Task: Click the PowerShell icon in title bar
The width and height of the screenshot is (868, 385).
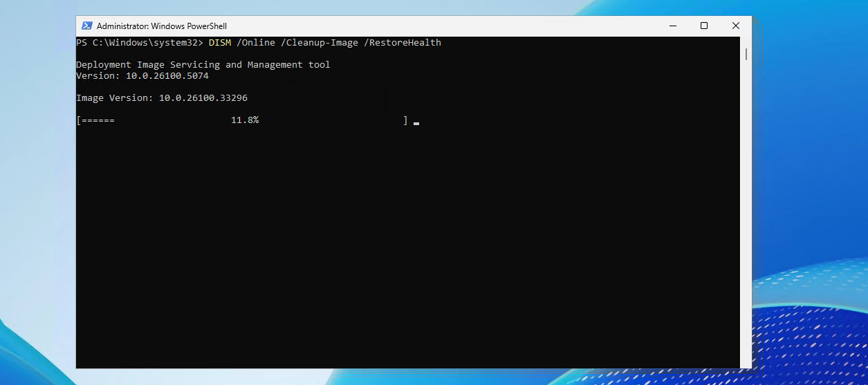Action: click(87, 26)
